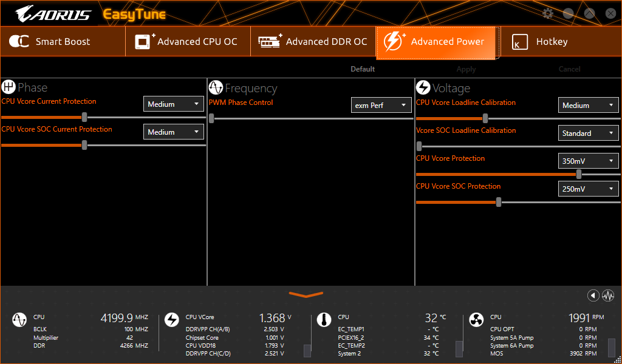Screen dimensions: 622x364
Task: Switch to Advanced CPU OC tab
Action: point(188,42)
